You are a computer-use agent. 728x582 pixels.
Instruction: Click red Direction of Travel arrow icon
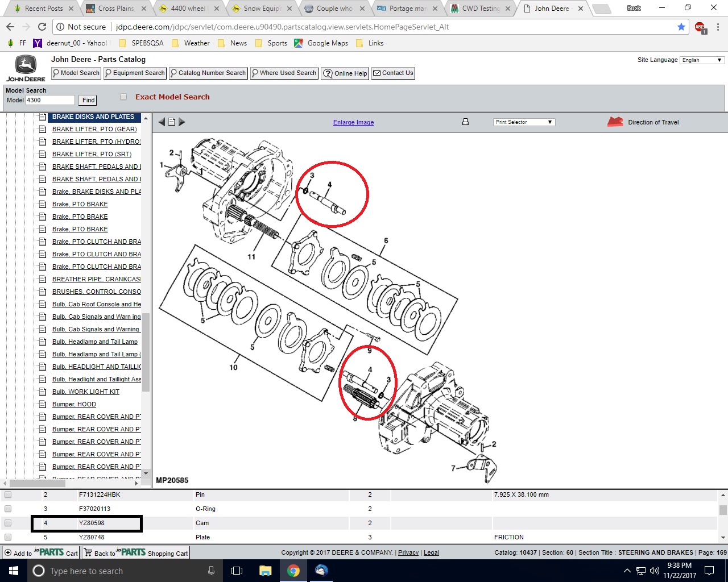[x=615, y=122]
